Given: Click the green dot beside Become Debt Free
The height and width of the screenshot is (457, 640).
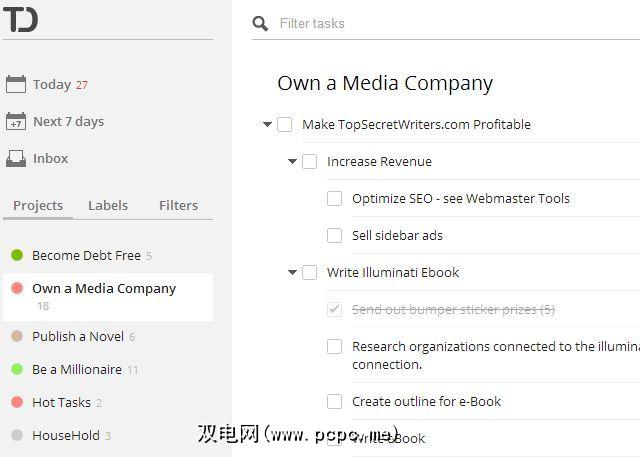Looking at the screenshot, I should coord(17,255).
